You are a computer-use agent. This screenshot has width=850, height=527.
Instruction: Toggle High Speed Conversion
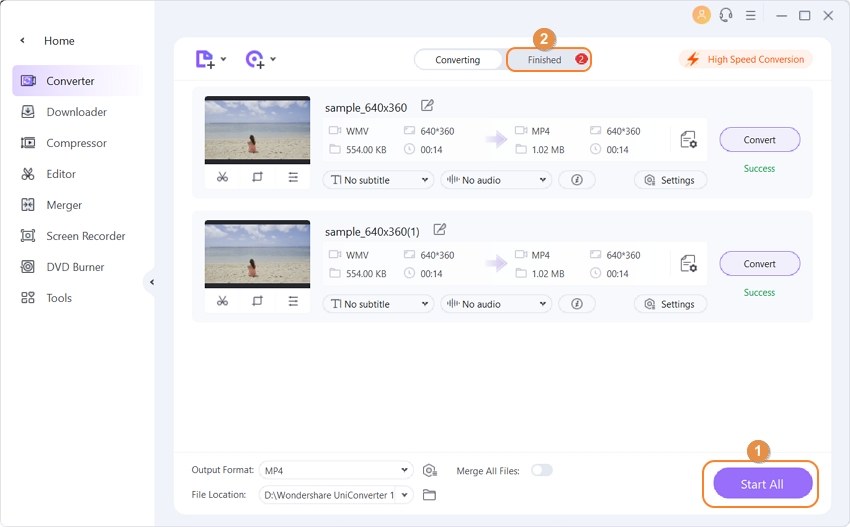(x=745, y=59)
